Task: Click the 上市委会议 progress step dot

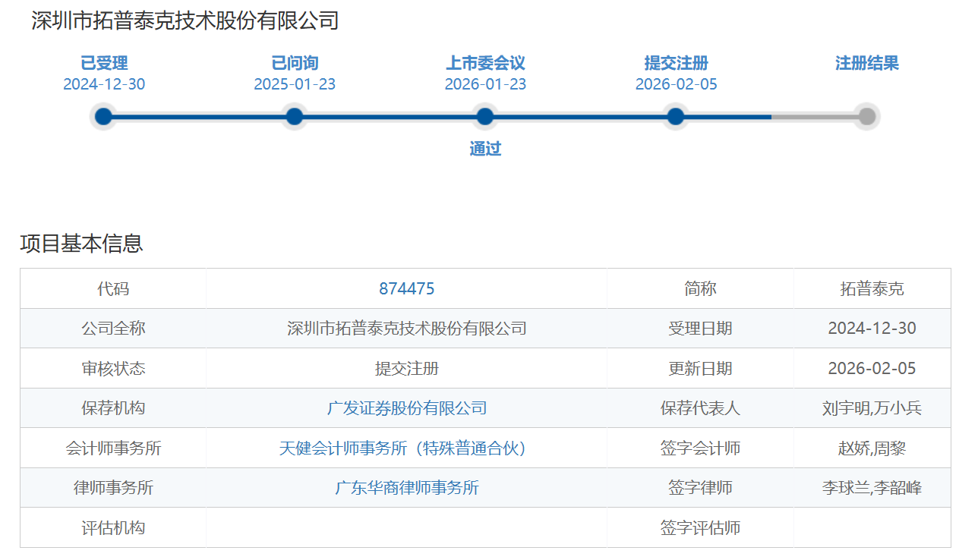Action: [485, 116]
